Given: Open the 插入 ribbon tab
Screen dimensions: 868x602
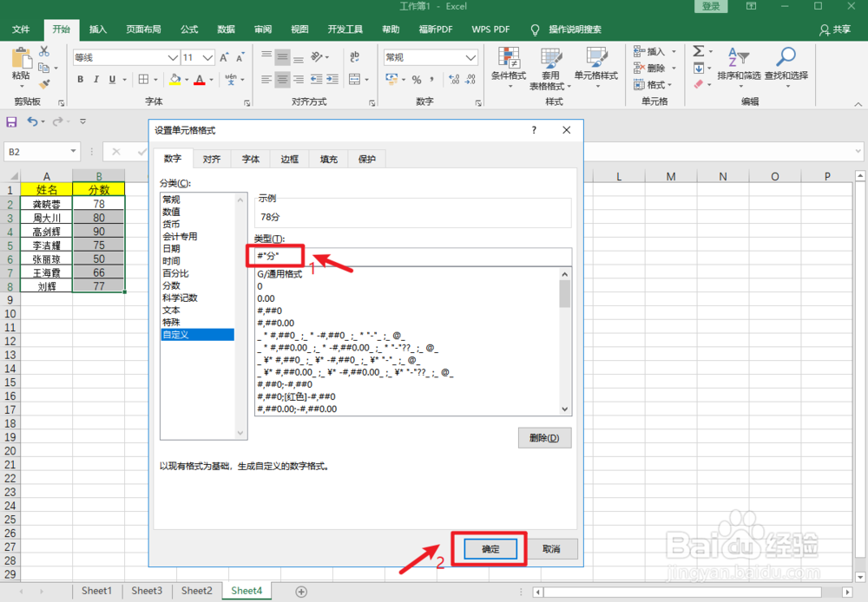Looking at the screenshot, I should (97, 29).
